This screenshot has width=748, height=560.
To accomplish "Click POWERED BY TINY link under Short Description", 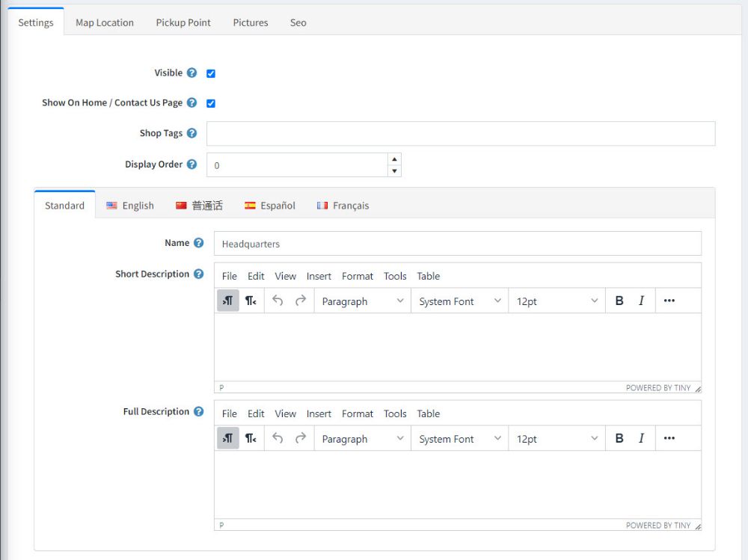I will click(658, 388).
